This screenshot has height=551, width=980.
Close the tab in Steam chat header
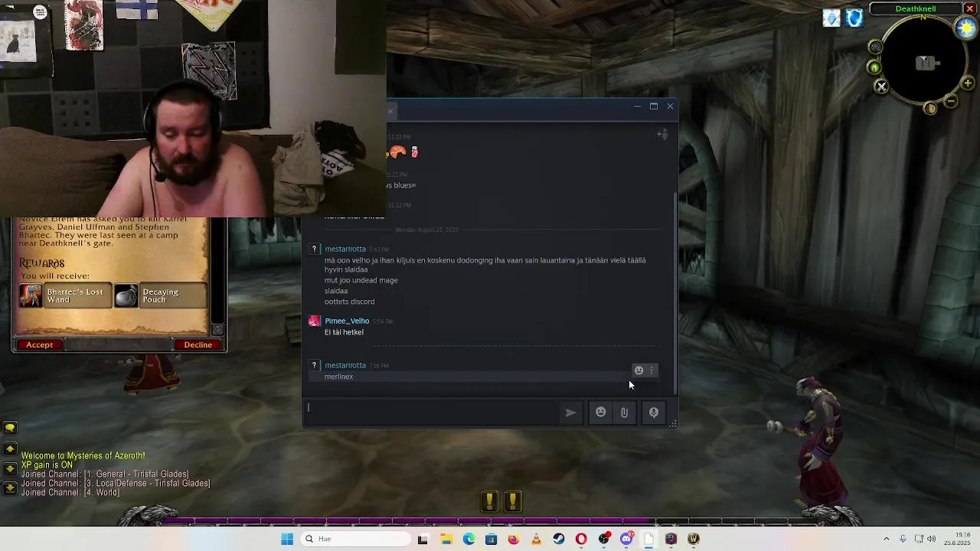pos(390,112)
